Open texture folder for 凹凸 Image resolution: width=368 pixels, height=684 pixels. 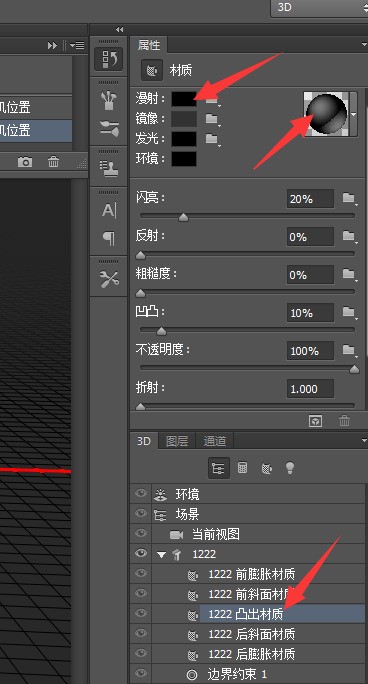pyautogui.click(x=349, y=312)
